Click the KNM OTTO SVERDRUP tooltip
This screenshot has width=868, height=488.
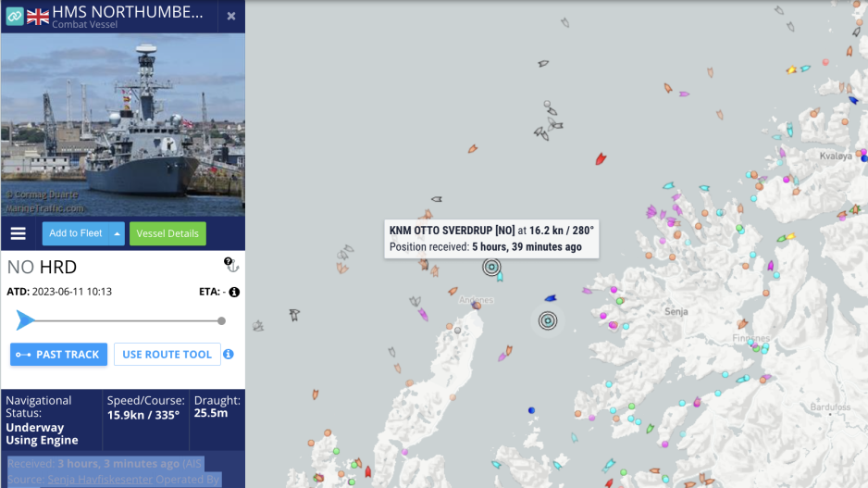[x=491, y=239]
